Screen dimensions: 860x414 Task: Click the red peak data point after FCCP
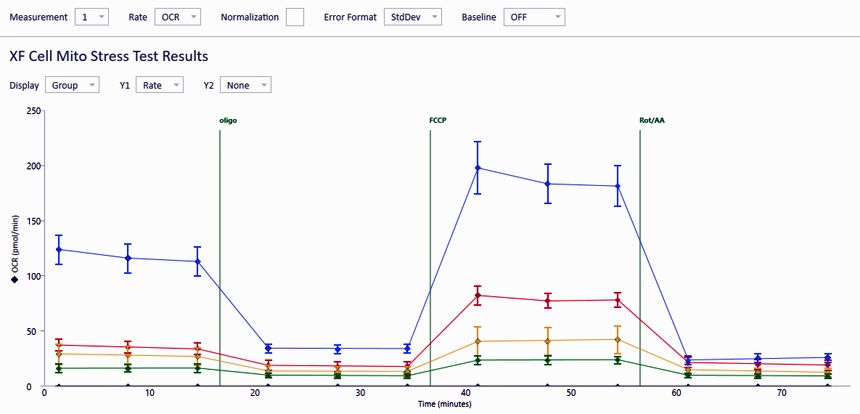pos(478,296)
